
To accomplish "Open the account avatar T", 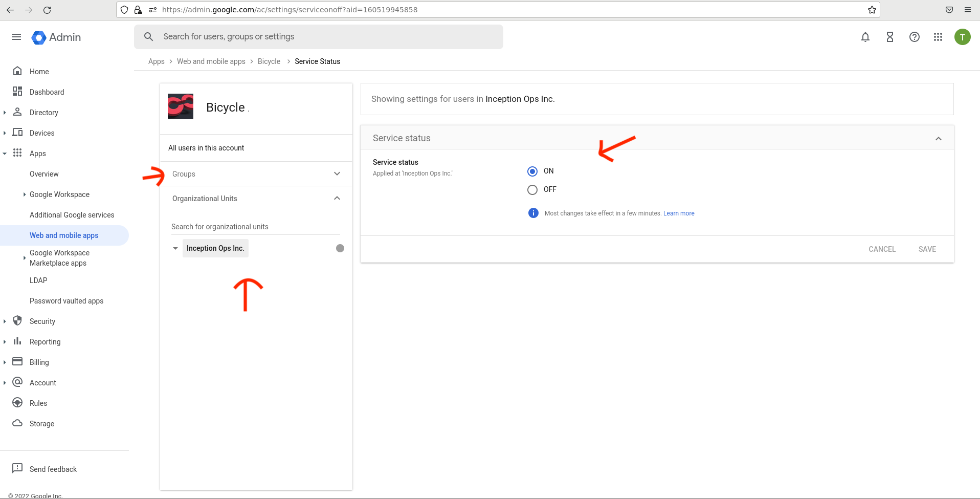I will [963, 37].
